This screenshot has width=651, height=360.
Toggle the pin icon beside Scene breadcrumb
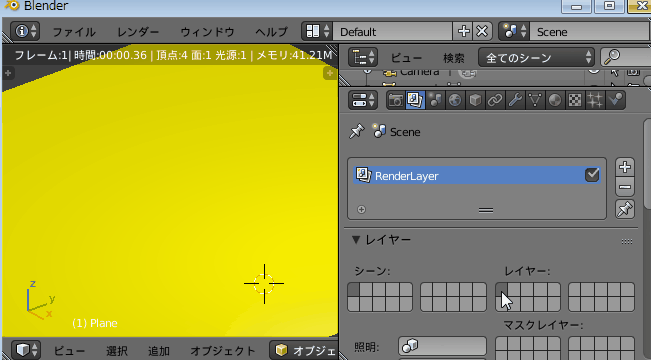click(357, 131)
